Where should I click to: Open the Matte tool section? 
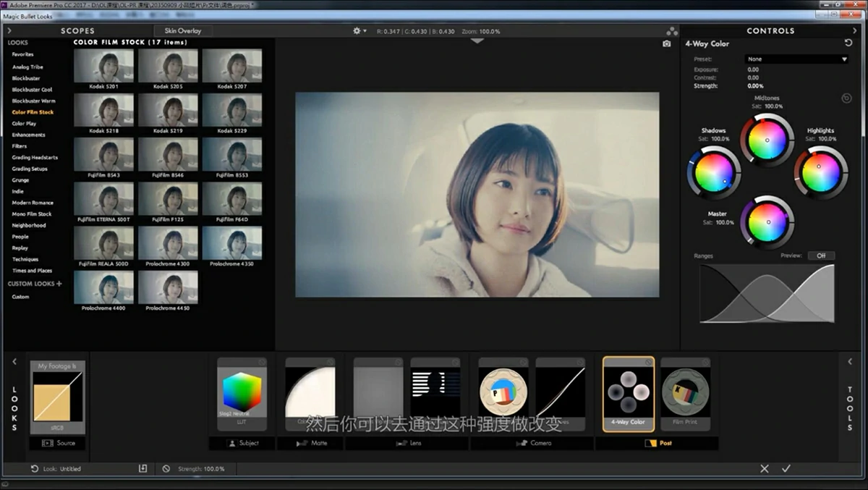coord(312,443)
